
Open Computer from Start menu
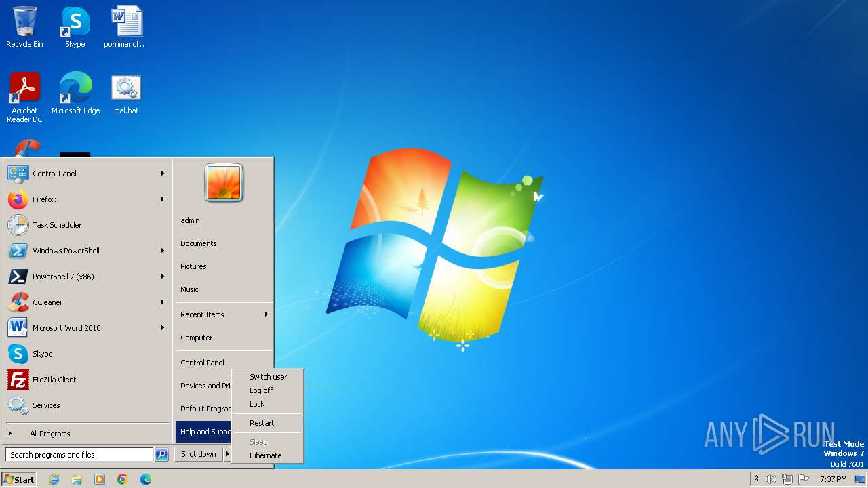[x=224, y=338]
